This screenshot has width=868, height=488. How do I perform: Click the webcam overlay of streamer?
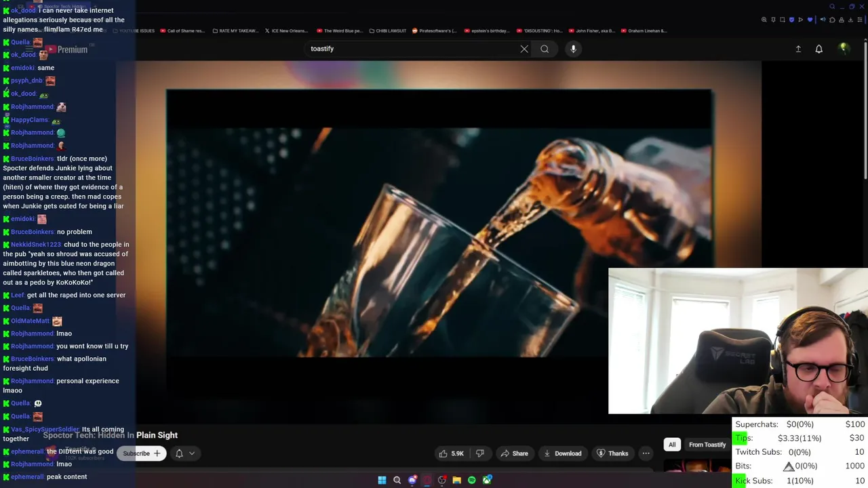point(738,341)
